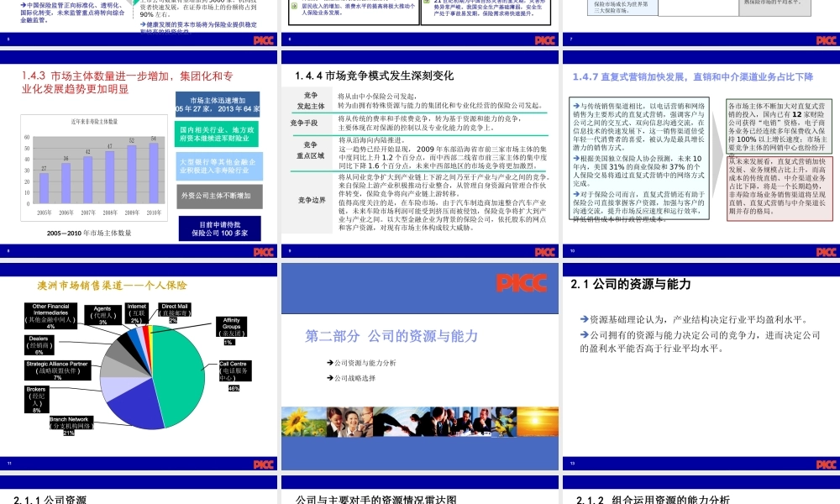The height and width of the screenshot is (504, 840).
Task: Click the Call Centre 46% pie label
Action: (x=234, y=375)
